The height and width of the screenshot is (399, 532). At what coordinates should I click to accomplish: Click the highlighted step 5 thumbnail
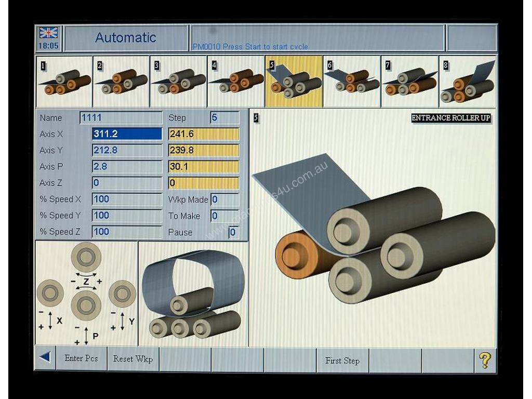point(294,82)
